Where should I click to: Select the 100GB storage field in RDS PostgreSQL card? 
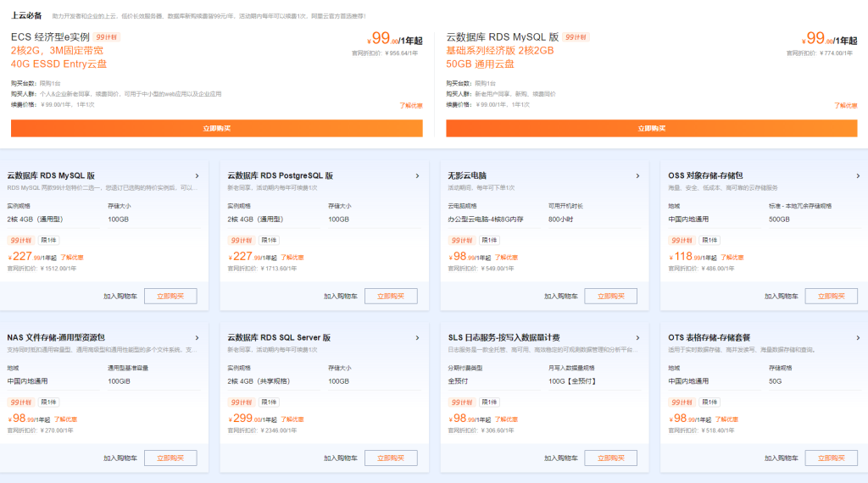click(x=374, y=219)
